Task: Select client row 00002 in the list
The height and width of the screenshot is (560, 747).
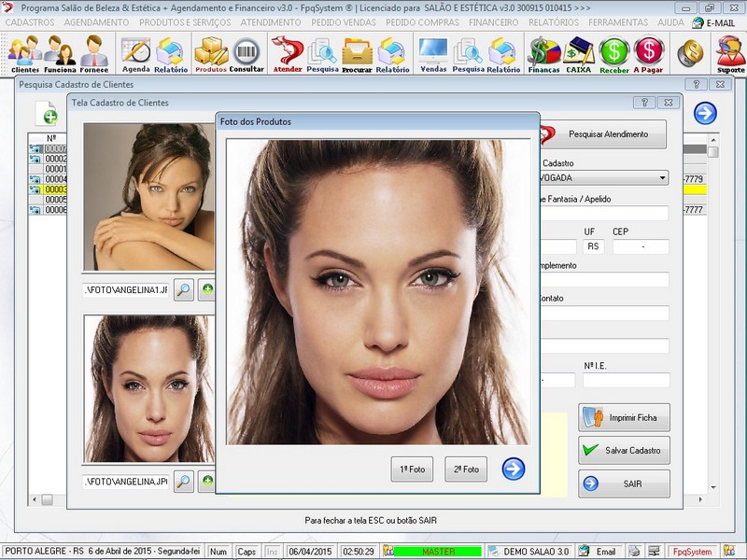Action: pyautogui.click(x=55, y=159)
